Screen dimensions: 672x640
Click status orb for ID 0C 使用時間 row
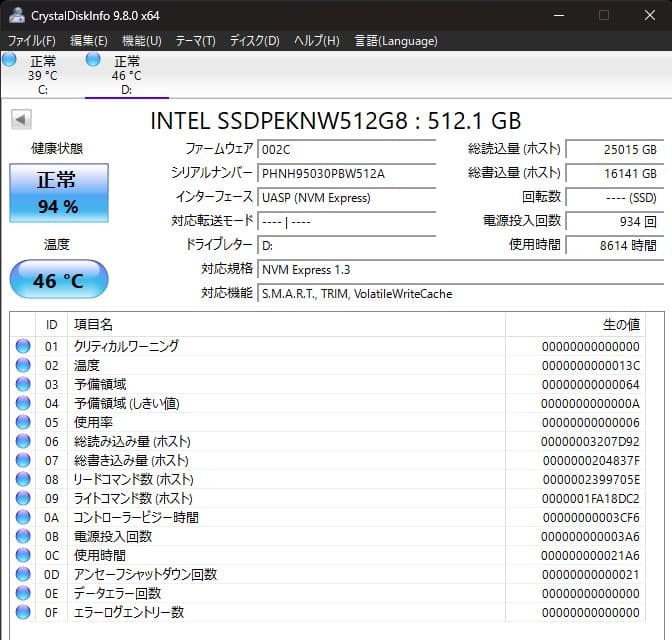point(23,555)
